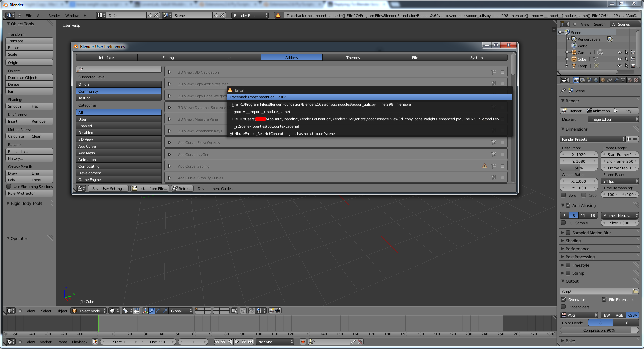Screen dimensions: 644x349
Task: Open the Render properties tab (camera icon)
Action: [x=576, y=80]
